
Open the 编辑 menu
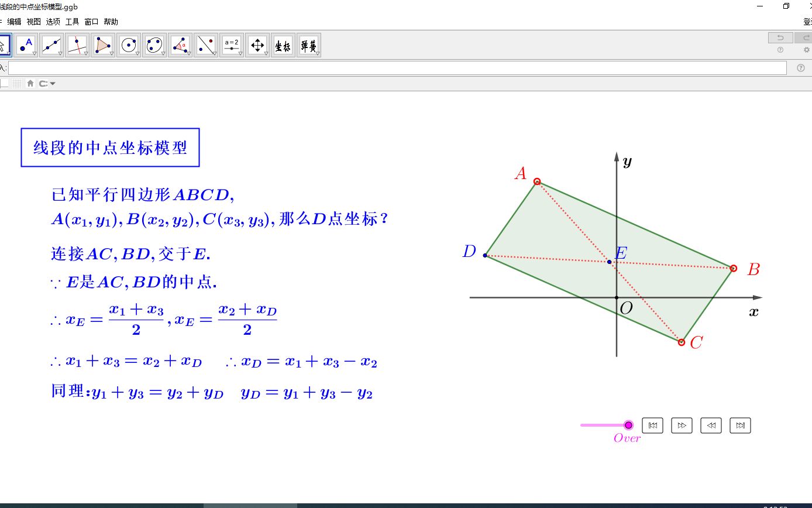coord(14,22)
